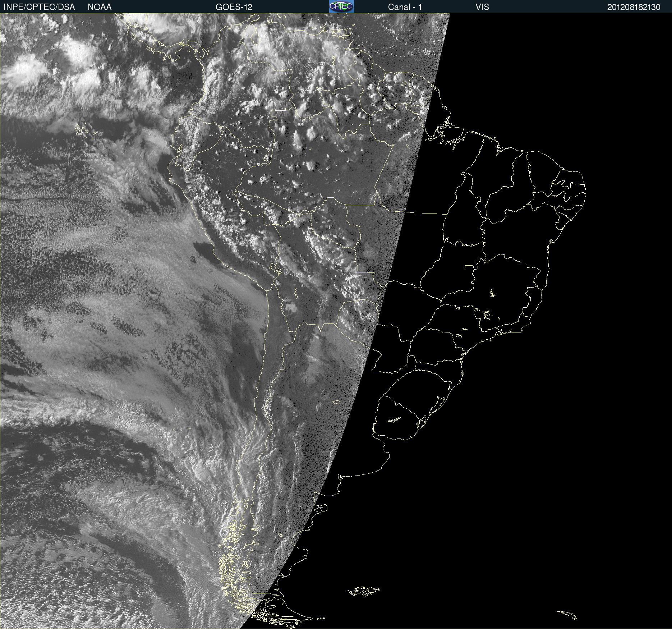
Task: Click the VIS channel label
Action: [482, 7]
